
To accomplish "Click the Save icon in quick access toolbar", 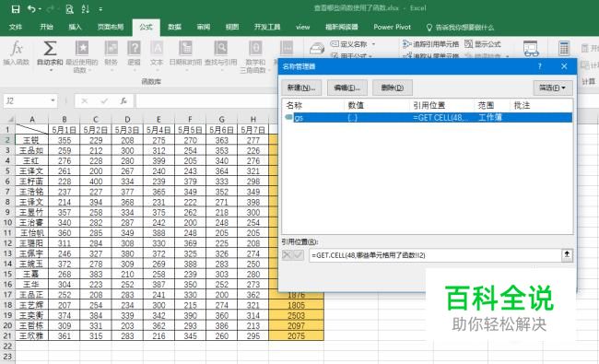I will (16, 9).
